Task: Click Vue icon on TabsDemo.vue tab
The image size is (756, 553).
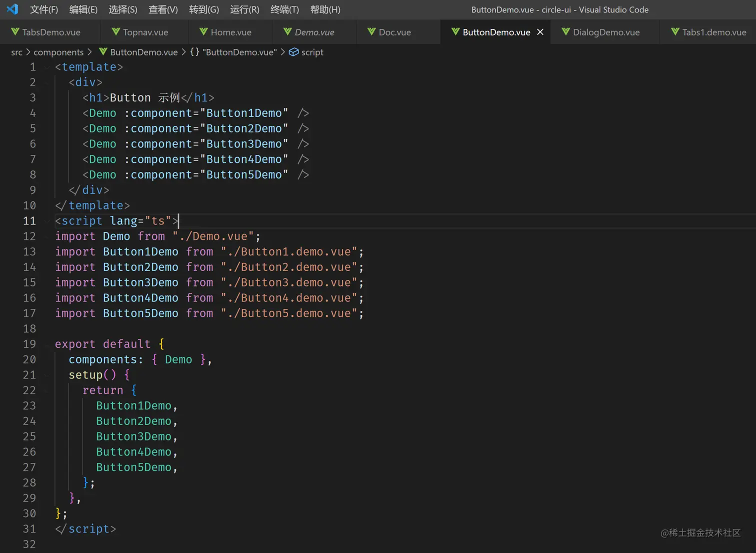Action: click(x=15, y=32)
